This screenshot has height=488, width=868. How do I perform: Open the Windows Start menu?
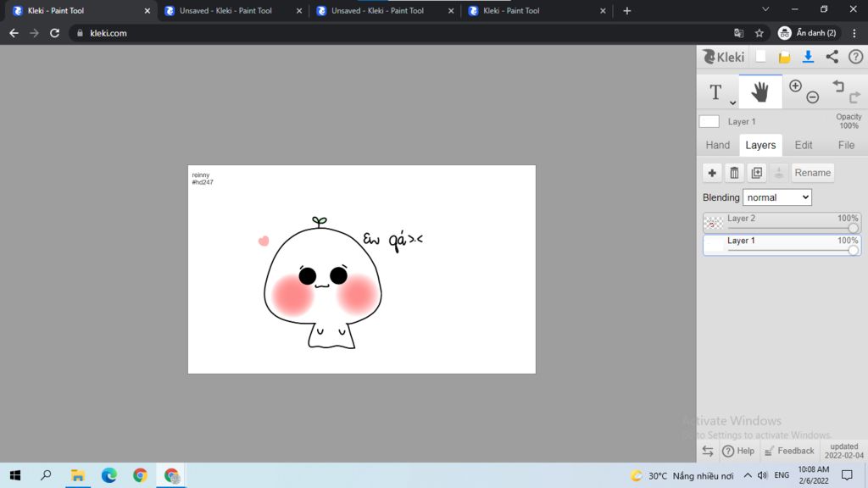(x=15, y=475)
